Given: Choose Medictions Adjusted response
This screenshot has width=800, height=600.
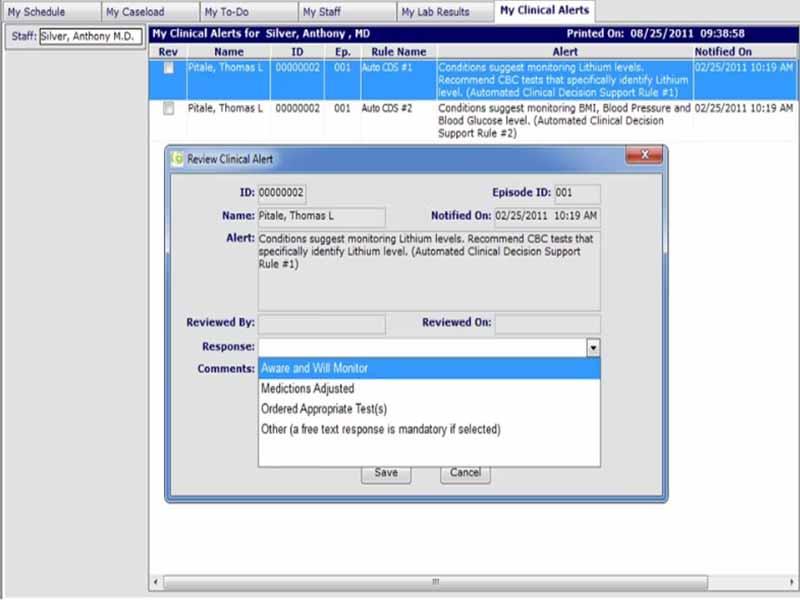Looking at the screenshot, I should [x=429, y=389].
